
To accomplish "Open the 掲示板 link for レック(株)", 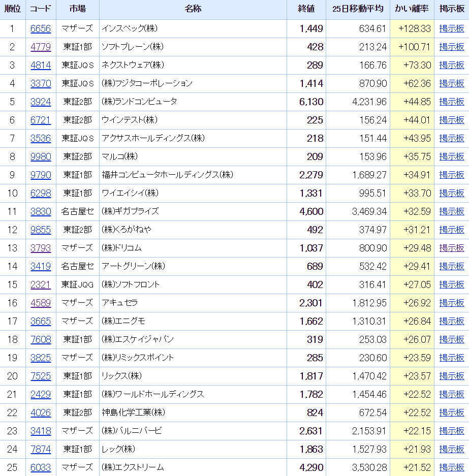I will click(452, 449).
